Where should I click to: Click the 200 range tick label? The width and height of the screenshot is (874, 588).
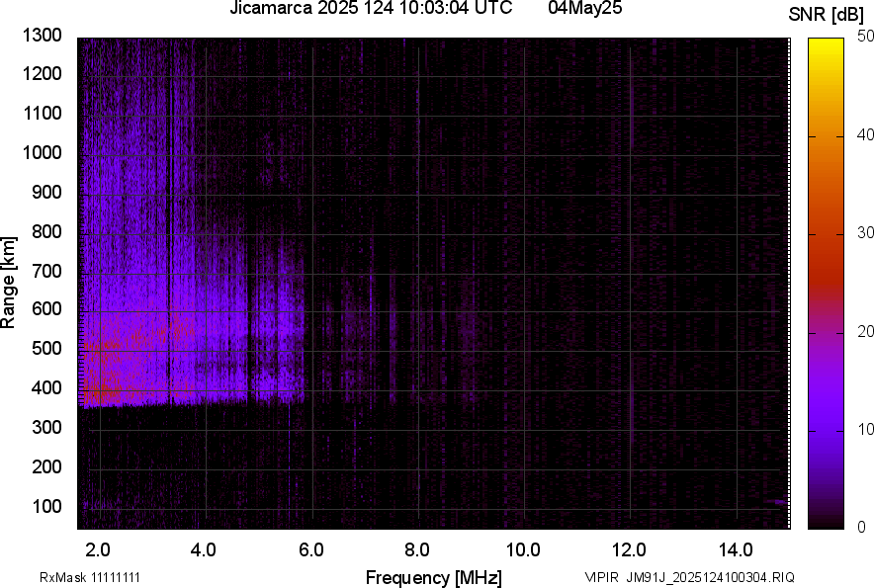46,467
